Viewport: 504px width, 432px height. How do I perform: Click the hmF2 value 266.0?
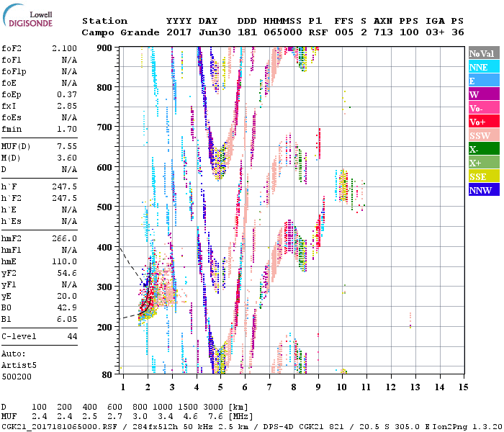coord(64,238)
